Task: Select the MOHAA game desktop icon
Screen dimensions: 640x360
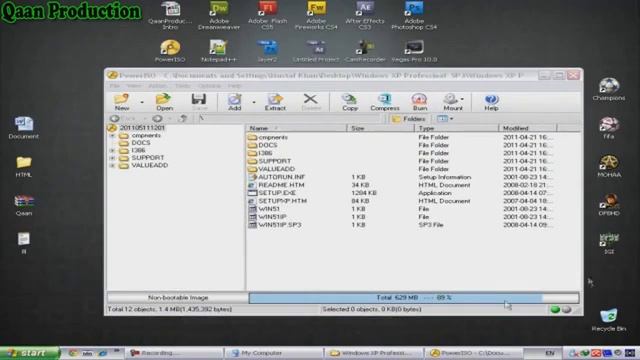Action: pyautogui.click(x=609, y=166)
